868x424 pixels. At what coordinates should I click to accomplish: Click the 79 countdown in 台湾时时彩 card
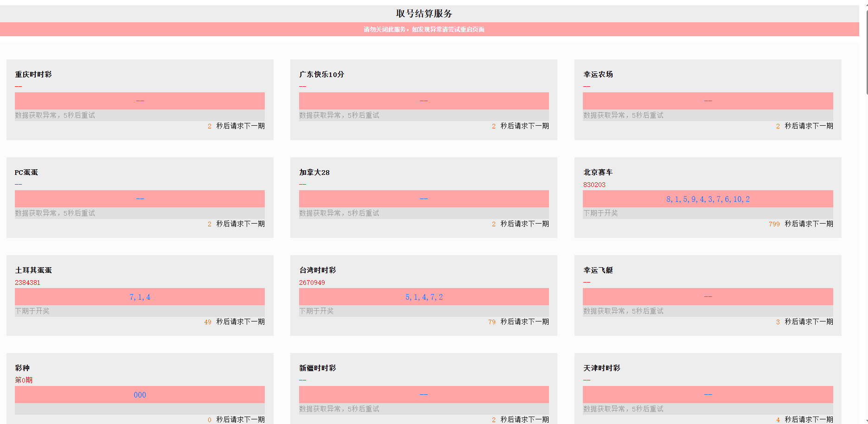[x=492, y=322]
